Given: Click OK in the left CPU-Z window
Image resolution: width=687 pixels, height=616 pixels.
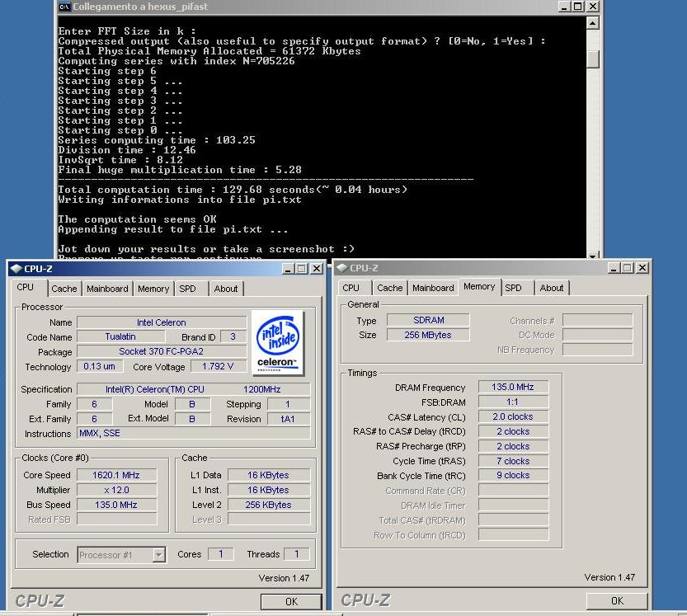Looking at the screenshot, I should pos(291,601).
